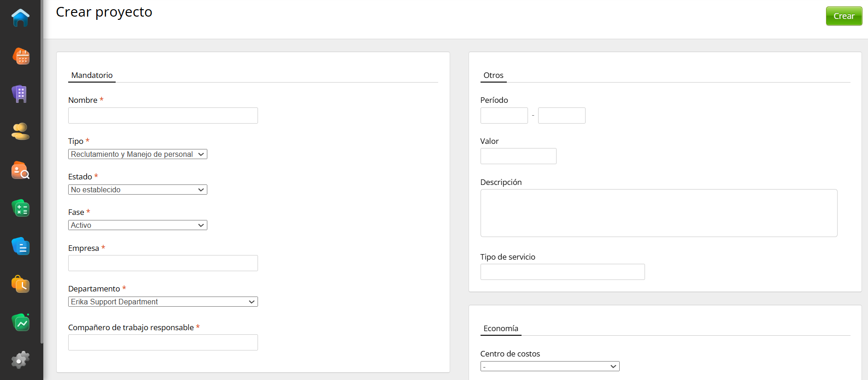
Task: Open the Home icon in sidebar
Action: pyautogui.click(x=20, y=18)
